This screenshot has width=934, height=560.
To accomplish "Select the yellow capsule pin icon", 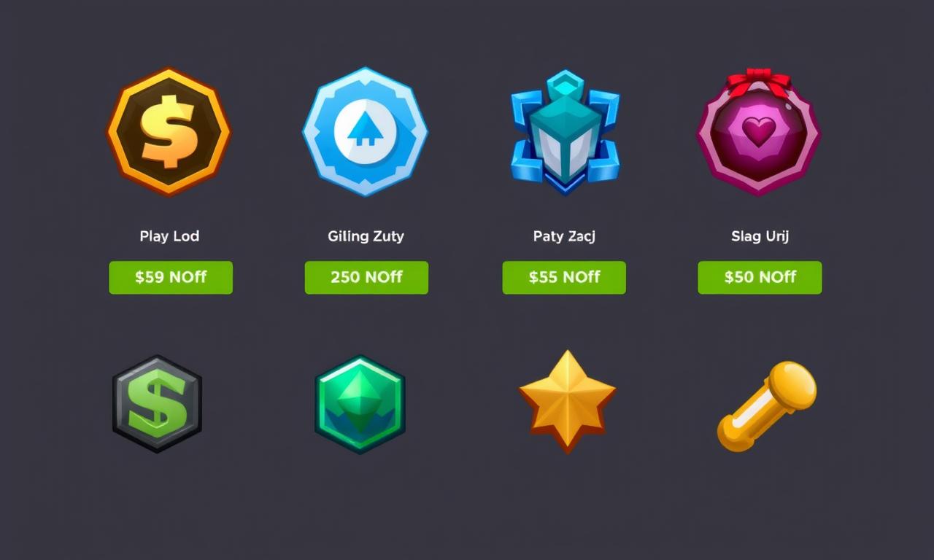I will 767,405.
